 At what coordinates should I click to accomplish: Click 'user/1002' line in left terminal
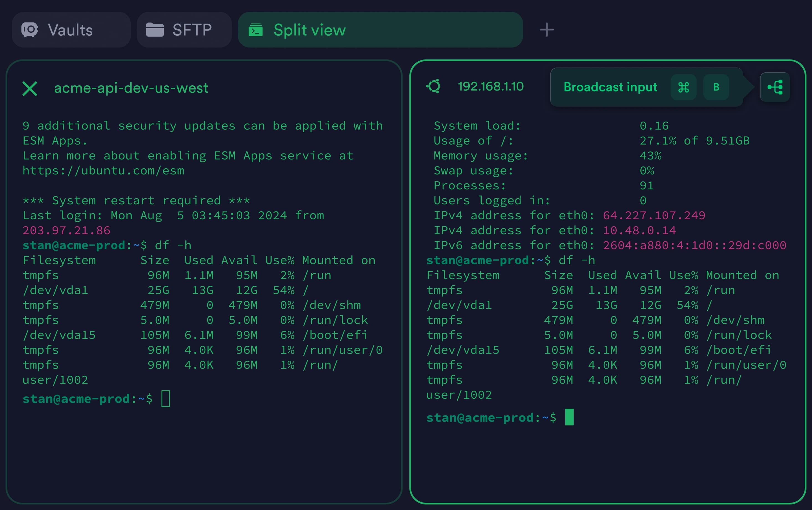pyautogui.click(x=55, y=380)
